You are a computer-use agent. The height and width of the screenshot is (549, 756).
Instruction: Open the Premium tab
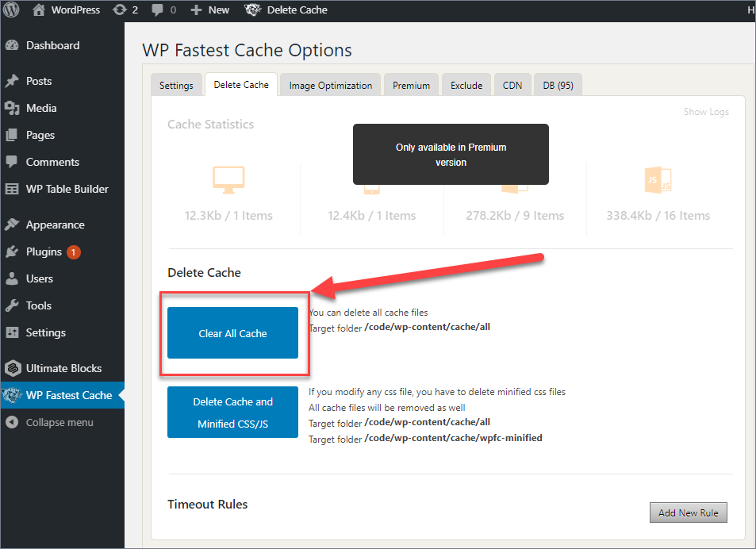(411, 86)
